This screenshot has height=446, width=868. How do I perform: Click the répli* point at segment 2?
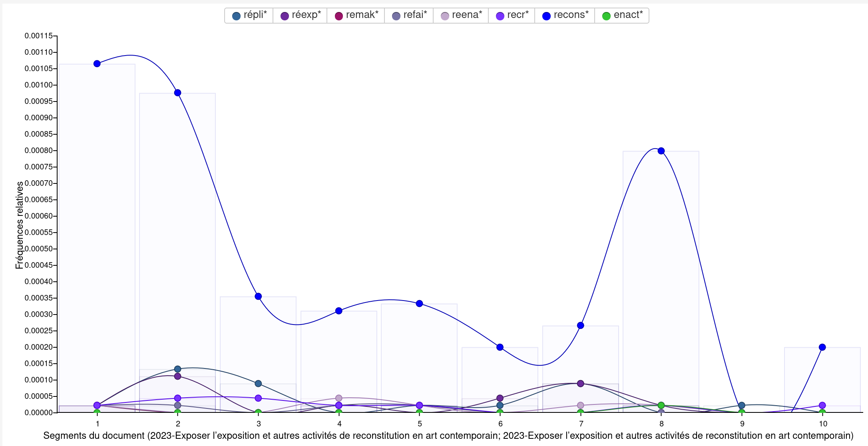pos(178,369)
